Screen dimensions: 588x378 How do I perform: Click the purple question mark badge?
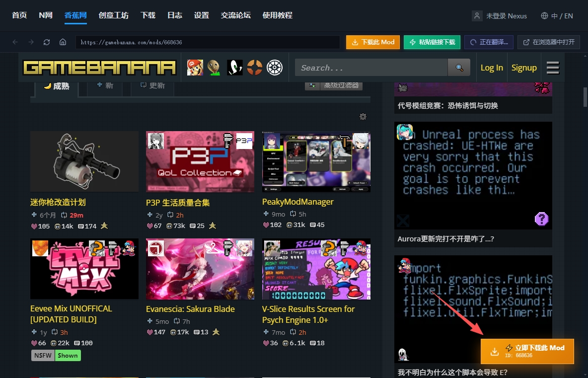point(541,219)
